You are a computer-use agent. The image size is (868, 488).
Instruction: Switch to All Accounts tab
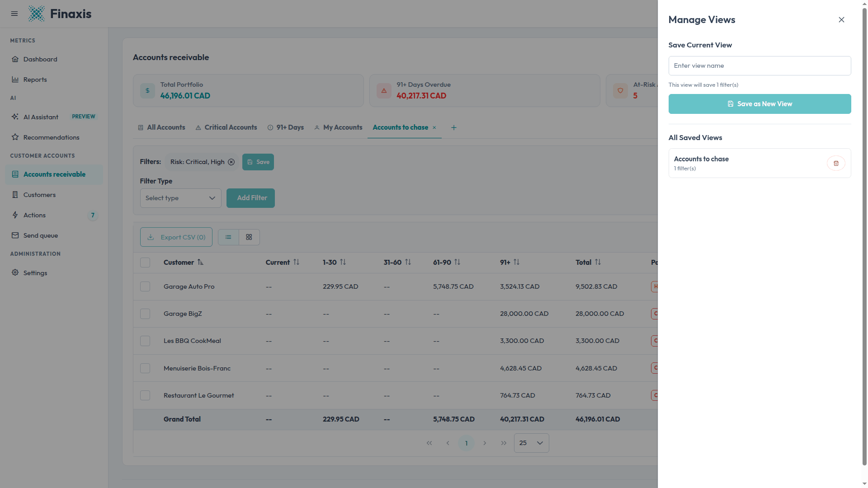[161, 128]
